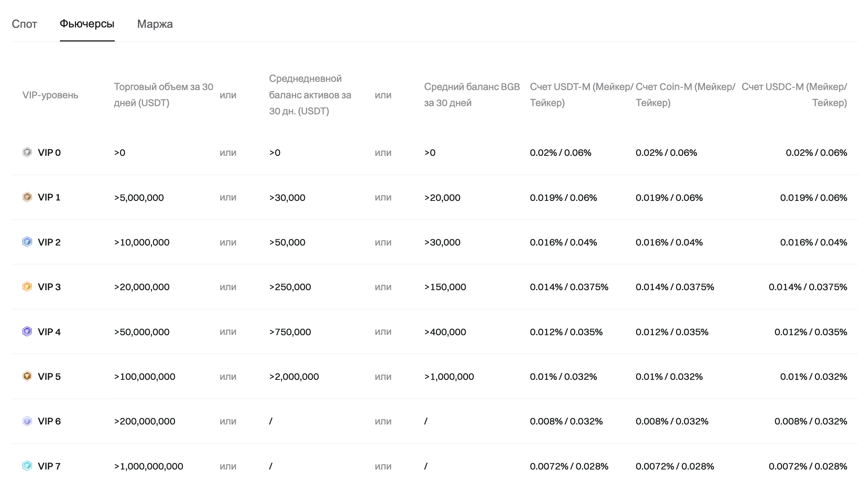Click the >1,000,000 BGB balance cell

[449, 377]
